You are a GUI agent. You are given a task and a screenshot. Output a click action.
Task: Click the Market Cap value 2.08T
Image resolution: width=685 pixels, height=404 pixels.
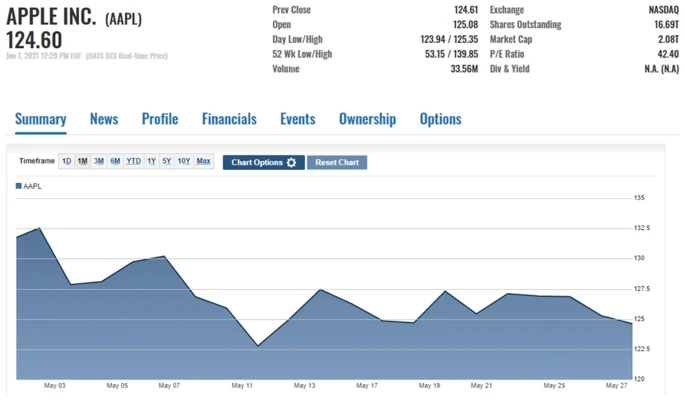click(x=668, y=39)
